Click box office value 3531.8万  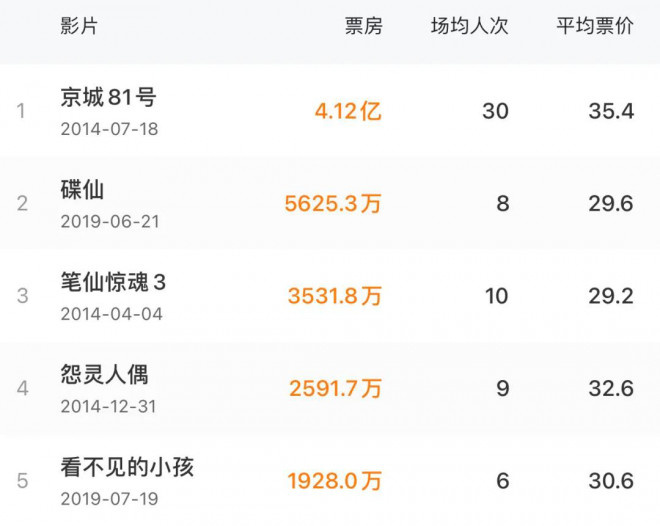click(x=335, y=297)
